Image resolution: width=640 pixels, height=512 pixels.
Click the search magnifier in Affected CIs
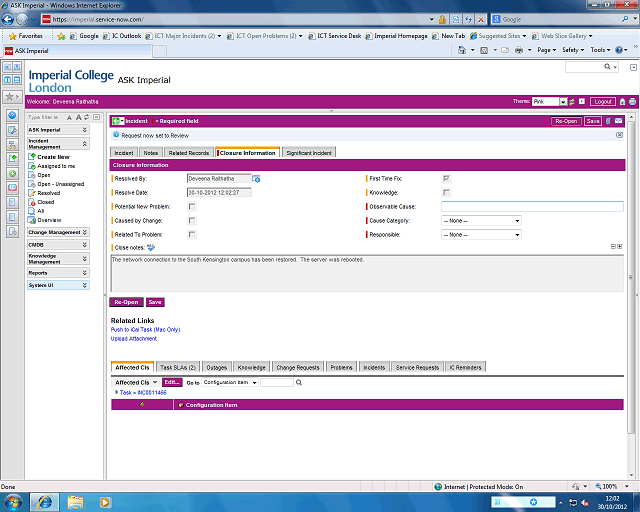[299, 382]
